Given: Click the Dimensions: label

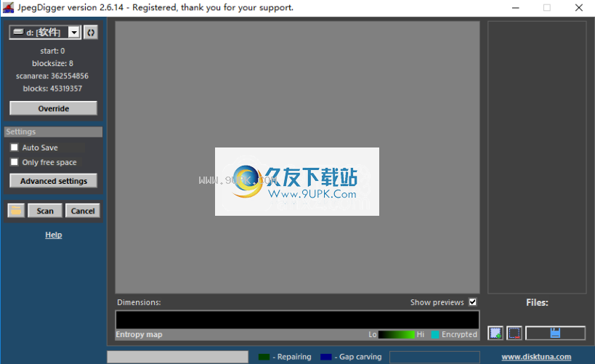Looking at the screenshot, I should click(139, 302).
